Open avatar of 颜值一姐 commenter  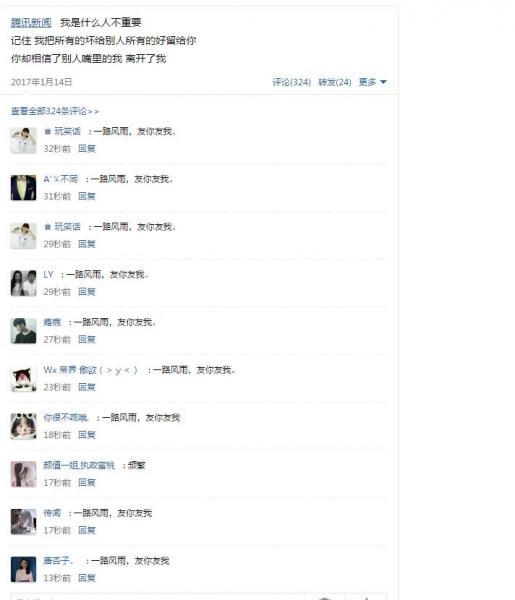coord(23,474)
